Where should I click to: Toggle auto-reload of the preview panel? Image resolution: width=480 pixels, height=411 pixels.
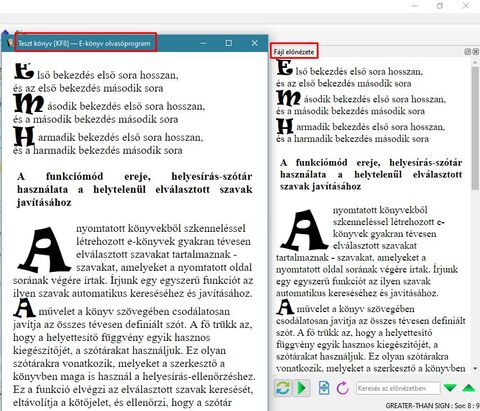coord(283,388)
